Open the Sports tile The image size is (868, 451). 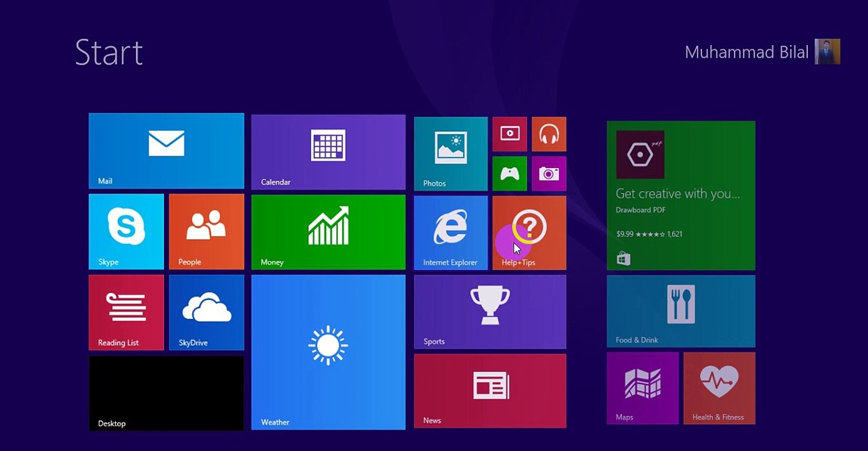pyautogui.click(x=490, y=312)
